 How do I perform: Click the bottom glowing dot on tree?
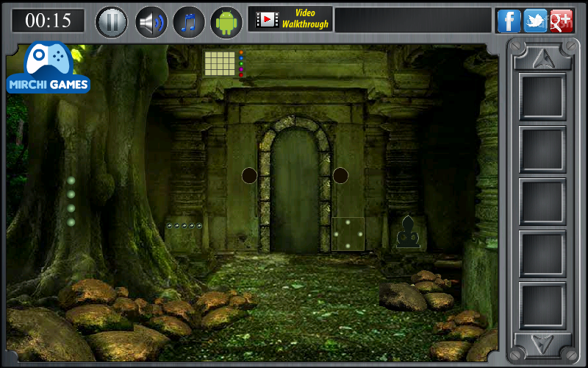click(71, 222)
